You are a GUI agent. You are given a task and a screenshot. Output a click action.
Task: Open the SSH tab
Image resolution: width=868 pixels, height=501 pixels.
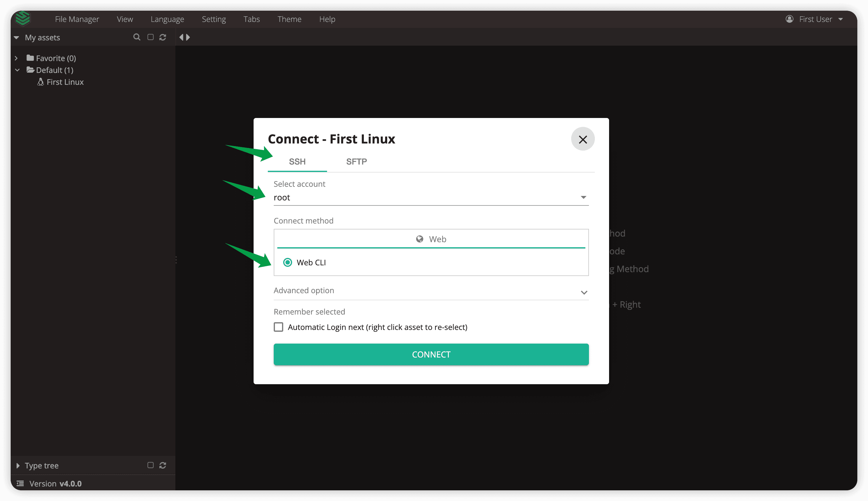(x=297, y=162)
